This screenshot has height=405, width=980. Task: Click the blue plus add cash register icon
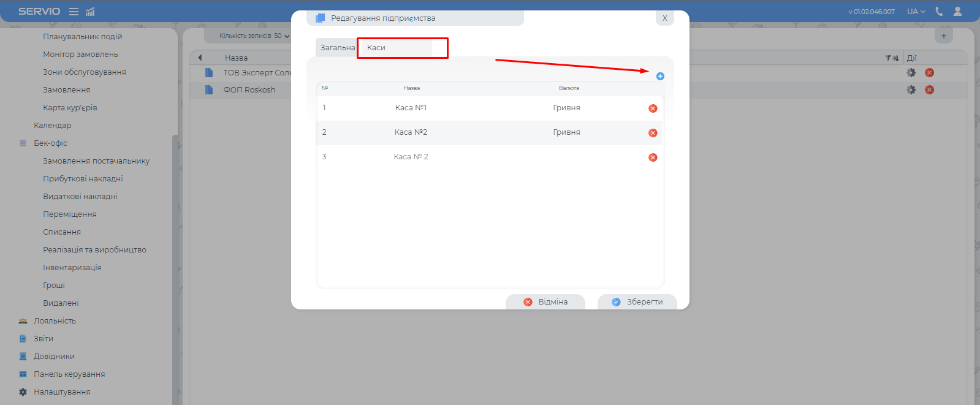click(660, 77)
